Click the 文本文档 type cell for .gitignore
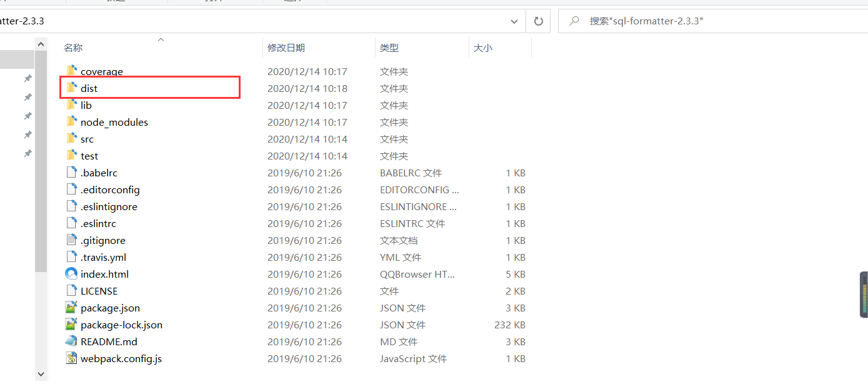868x389 pixels. [x=399, y=240]
